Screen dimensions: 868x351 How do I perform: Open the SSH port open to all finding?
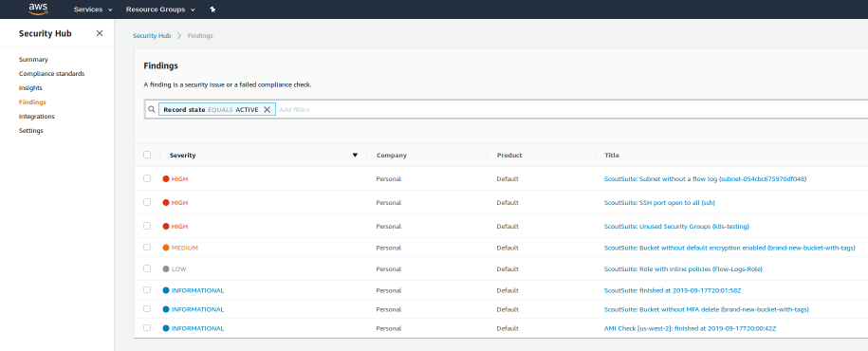point(659,203)
